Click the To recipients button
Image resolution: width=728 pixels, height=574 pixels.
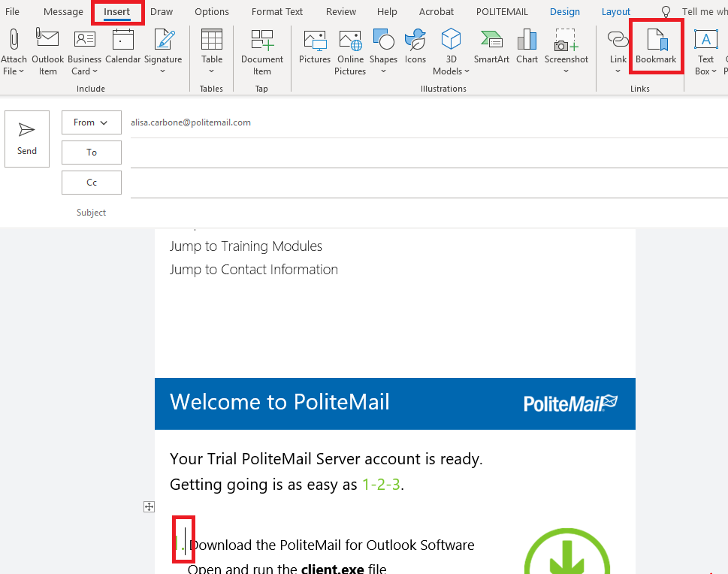coord(92,153)
